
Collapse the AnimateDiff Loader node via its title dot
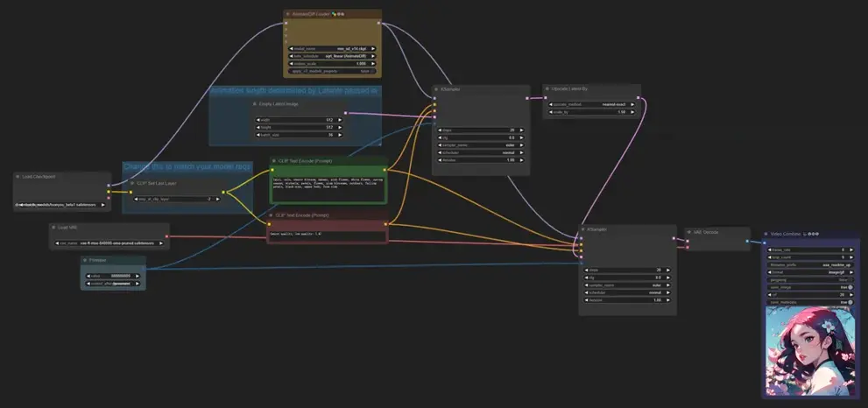(289, 15)
